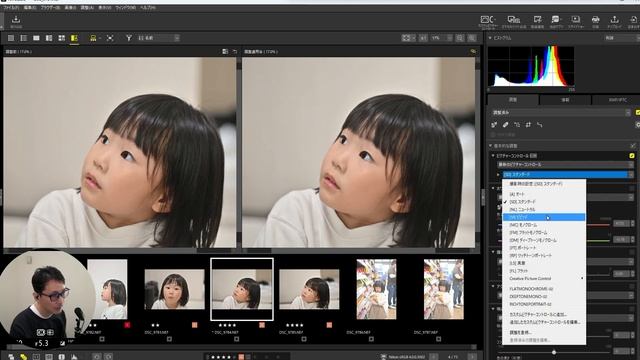Start the slideshow from the top toolbar
The height and width of the screenshot is (360, 640).
pyautogui.click(x=576, y=19)
